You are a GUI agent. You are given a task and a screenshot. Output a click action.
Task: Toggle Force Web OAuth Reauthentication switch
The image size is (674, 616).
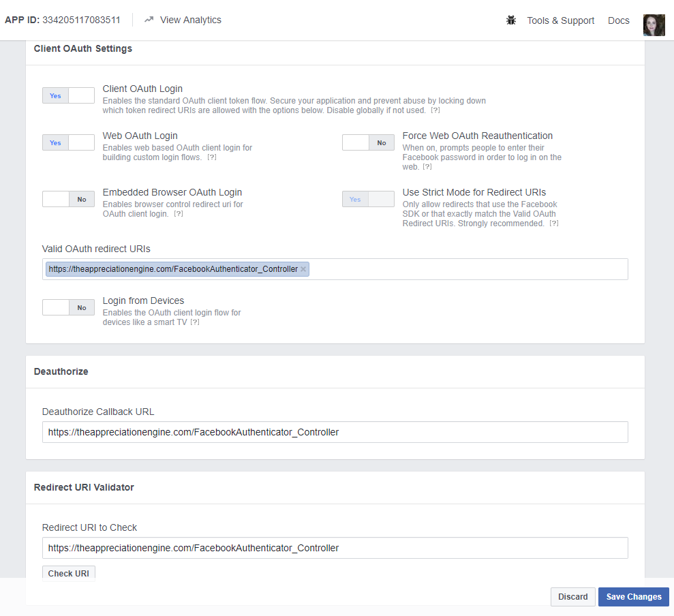368,142
